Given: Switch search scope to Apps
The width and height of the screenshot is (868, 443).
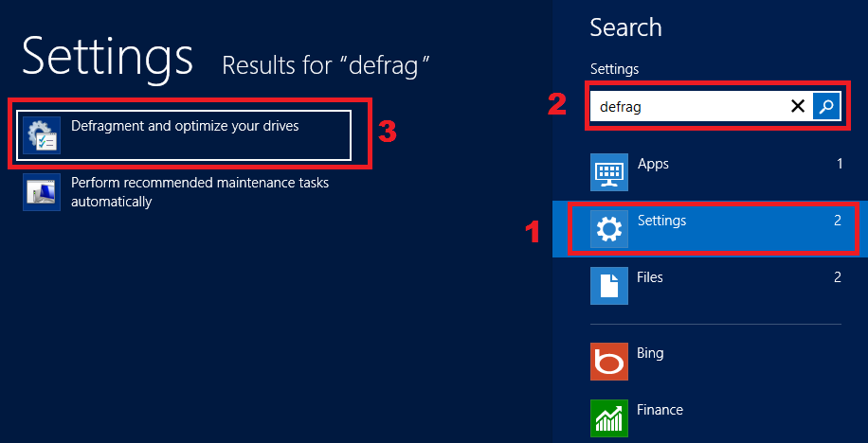Looking at the screenshot, I should pos(711,172).
